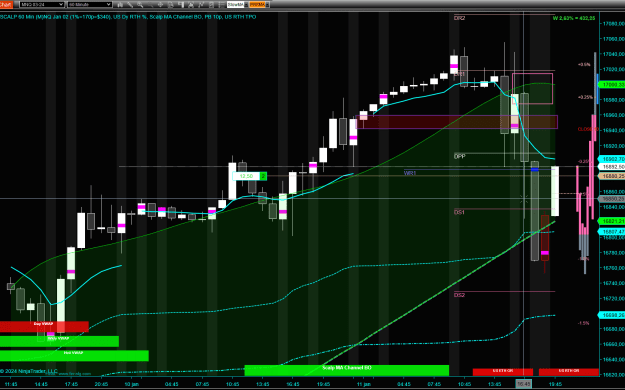This screenshot has width=625, height=390.
Task: Click the +0.5% percent level label
Action: pos(584,64)
